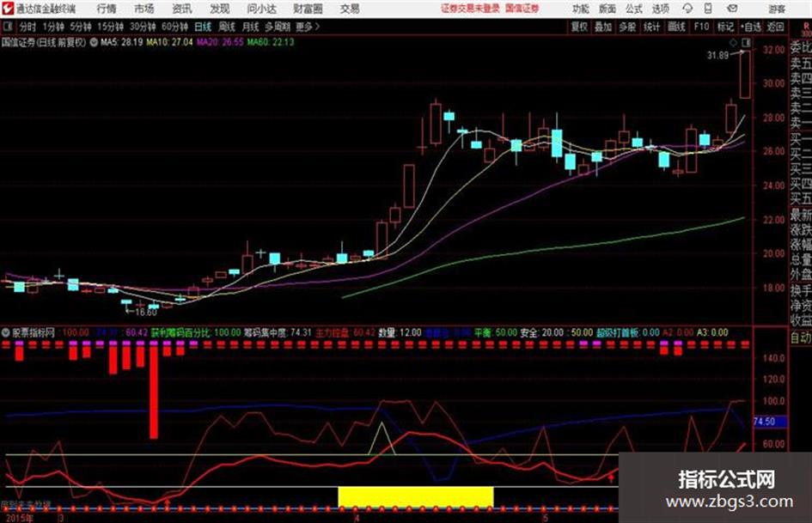Switch to the 分时 chart tab
812x523 pixels.
[x=27, y=27]
